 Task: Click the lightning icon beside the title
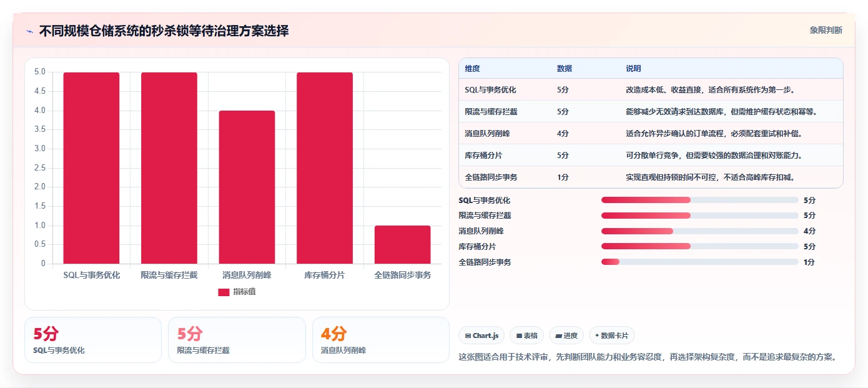(x=29, y=31)
